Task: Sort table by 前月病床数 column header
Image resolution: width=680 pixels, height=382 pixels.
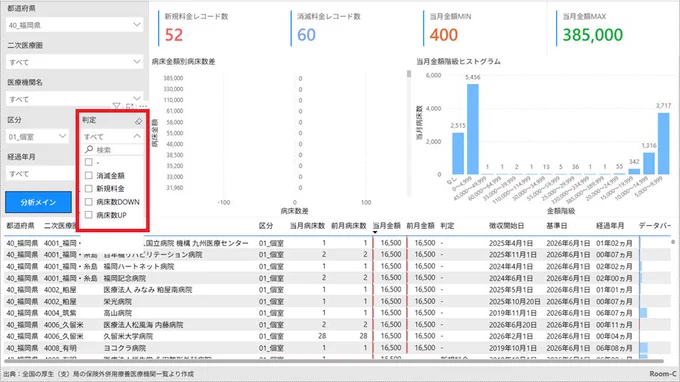Action: point(349,225)
